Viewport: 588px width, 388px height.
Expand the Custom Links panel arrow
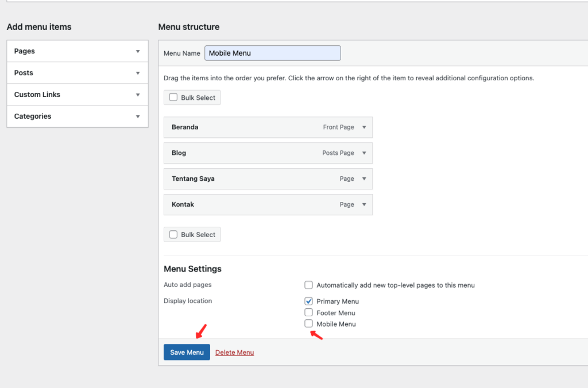tap(138, 95)
